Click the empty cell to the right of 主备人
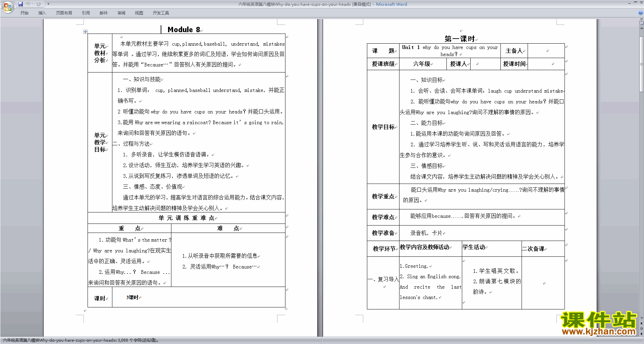644x344 pixels. [546, 51]
